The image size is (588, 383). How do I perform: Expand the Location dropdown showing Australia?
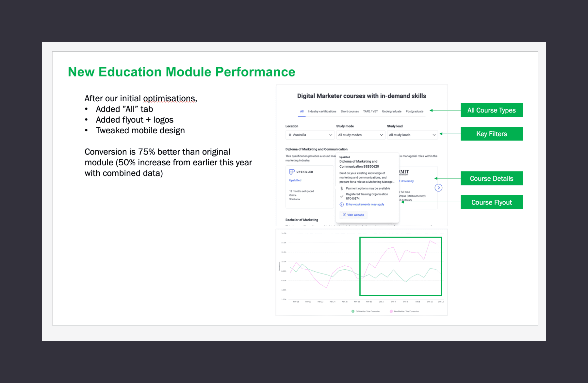pos(310,135)
